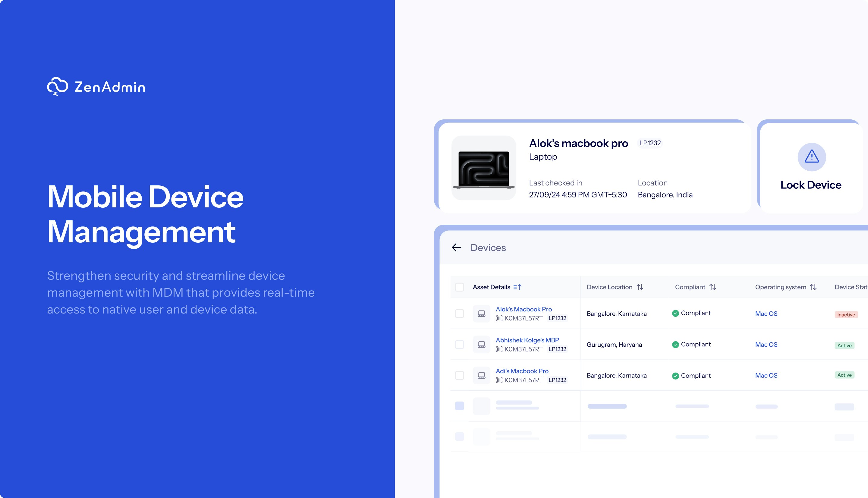The image size is (868, 498).
Task: Click the Devices page title
Action: 488,247
